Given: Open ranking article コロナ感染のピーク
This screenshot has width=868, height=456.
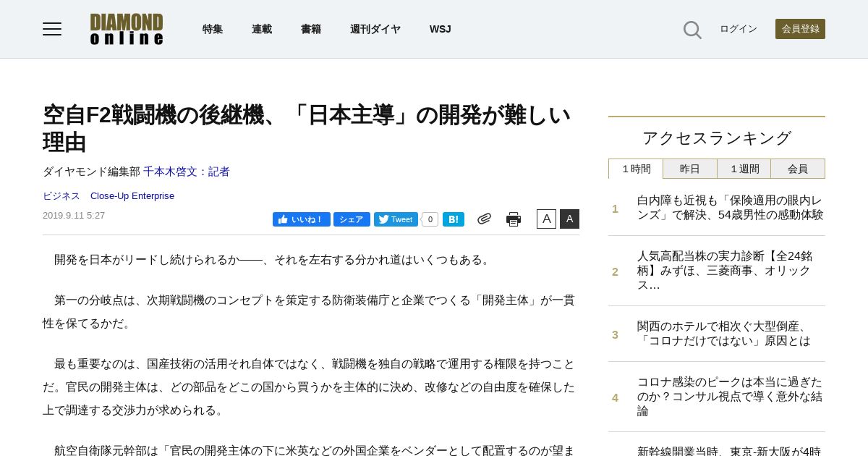Looking at the screenshot, I should click(x=730, y=397).
